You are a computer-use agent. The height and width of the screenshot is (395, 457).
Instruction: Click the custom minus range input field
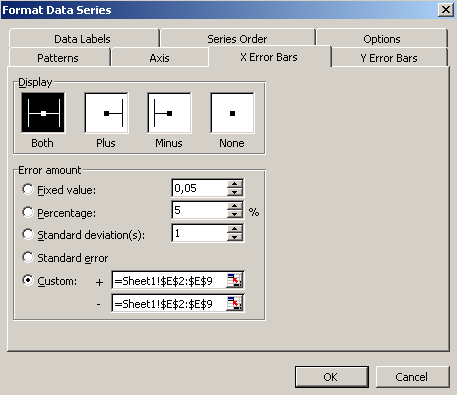170,304
